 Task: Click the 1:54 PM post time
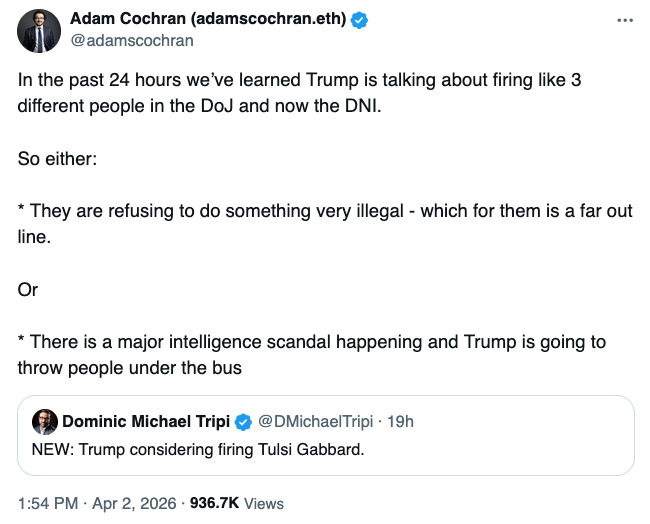pyautogui.click(x=47, y=503)
